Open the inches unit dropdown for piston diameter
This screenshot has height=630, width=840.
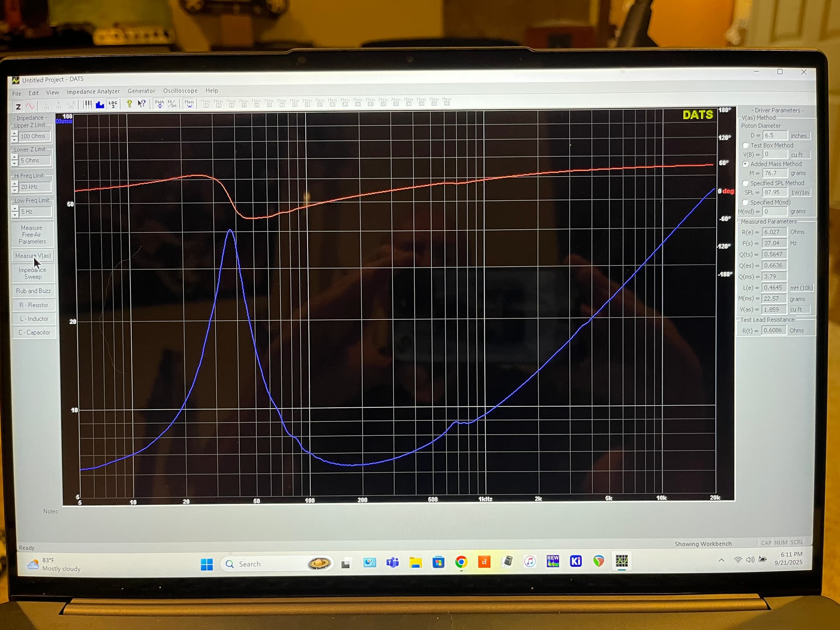(x=799, y=136)
